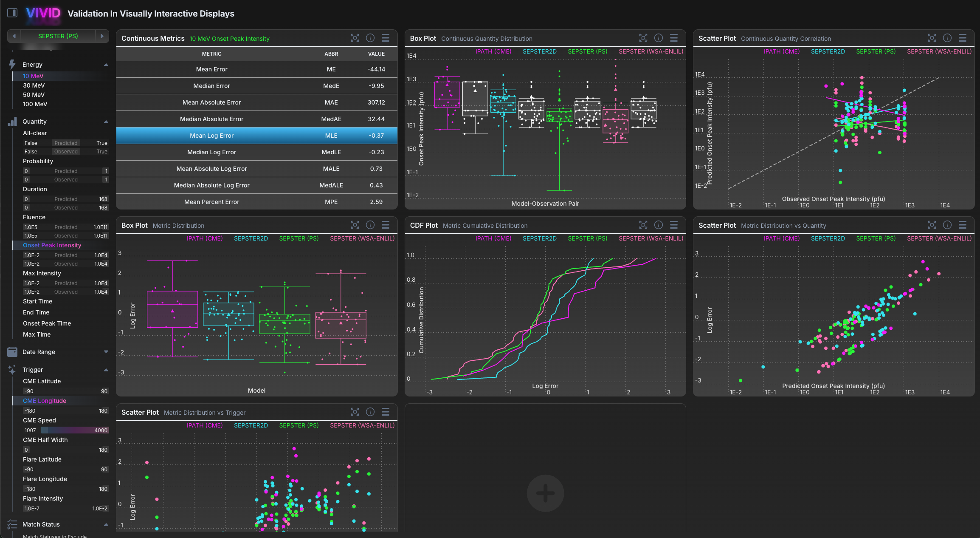Select 10 MeV energy
The height and width of the screenshot is (538, 980).
coord(33,76)
